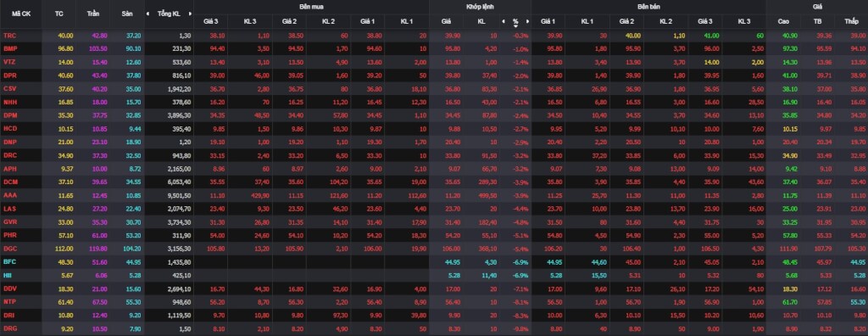The height and width of the screenshot is (336, 868).
Task: Click left arrow beside Tổng KL header
Action: click(x=147, y=14)
